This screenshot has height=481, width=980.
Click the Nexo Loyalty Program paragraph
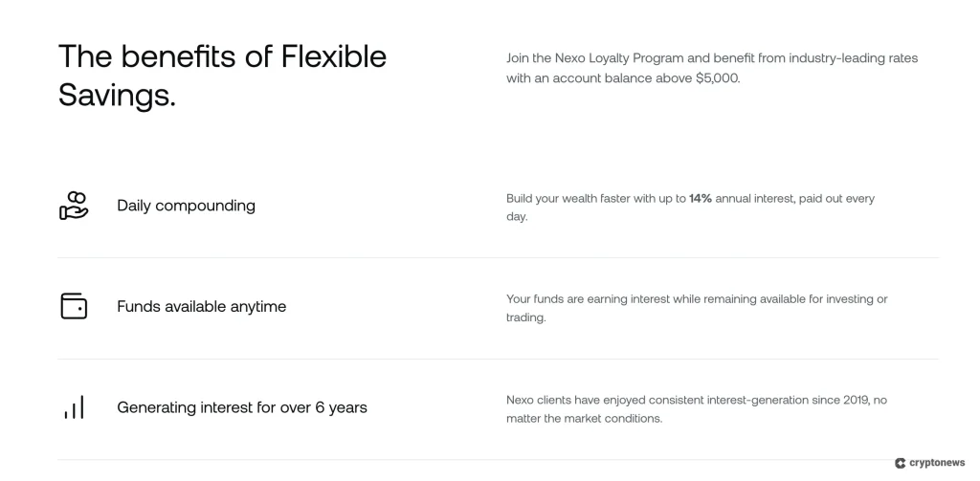(x=711, y=68)
